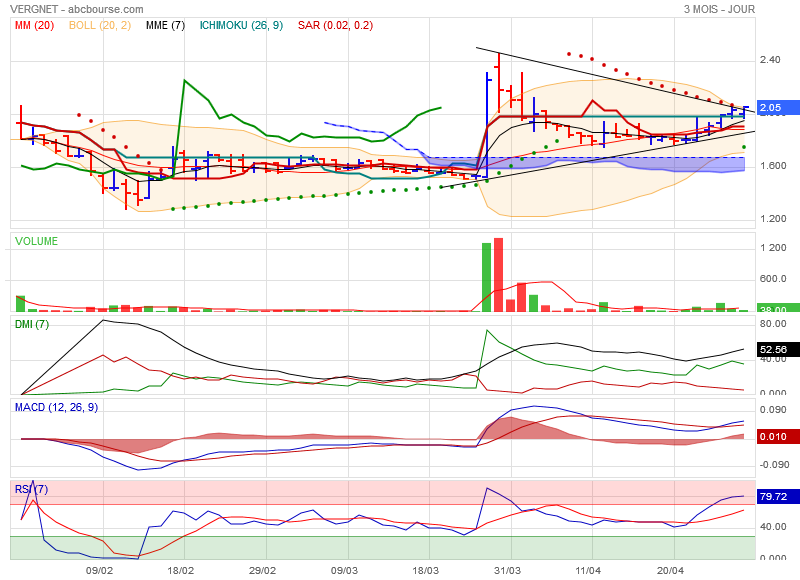Click the 1 200 volume axis value
Image resolution: width=800 pixels, height=580 pixels.
(x=773, y=248)
